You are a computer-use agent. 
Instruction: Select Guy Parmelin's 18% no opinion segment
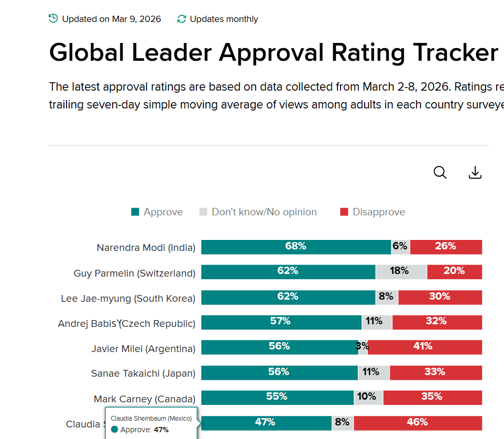pos(401,272)
